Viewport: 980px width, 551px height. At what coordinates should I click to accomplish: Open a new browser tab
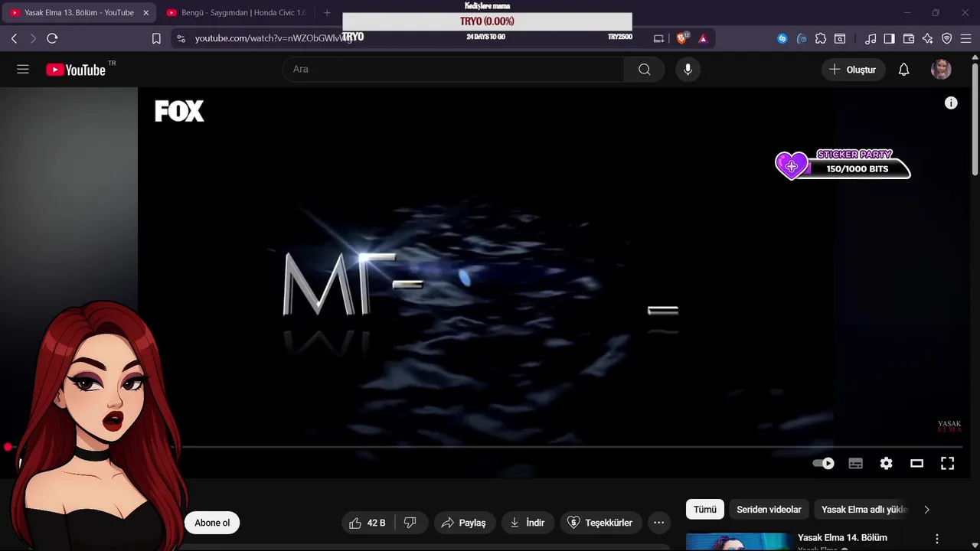click(327, 12)
